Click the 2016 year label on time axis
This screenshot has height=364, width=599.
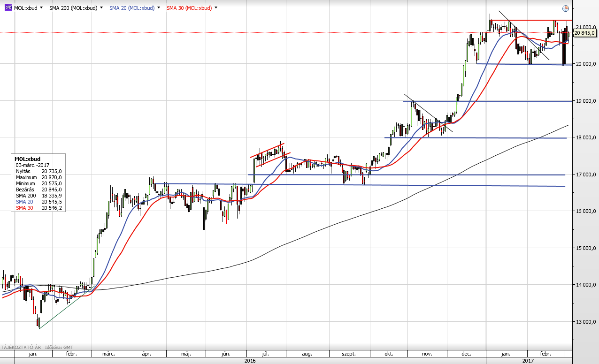250,361
